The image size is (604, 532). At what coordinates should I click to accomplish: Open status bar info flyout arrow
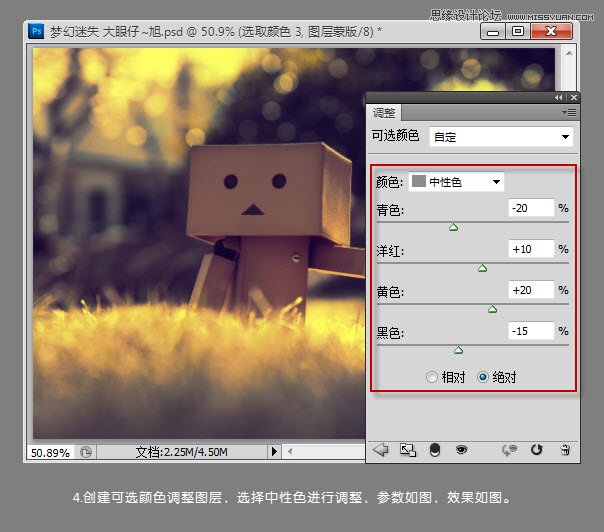pos(274,451)
